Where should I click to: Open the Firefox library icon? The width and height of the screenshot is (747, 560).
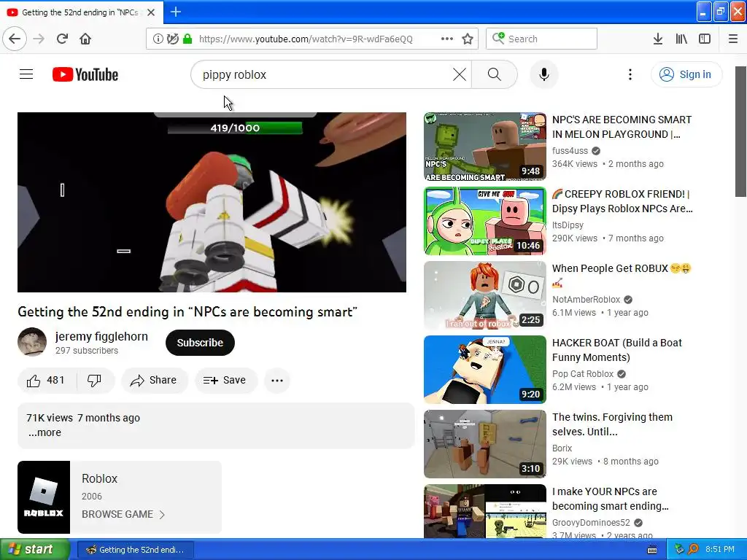click(681, 39)
